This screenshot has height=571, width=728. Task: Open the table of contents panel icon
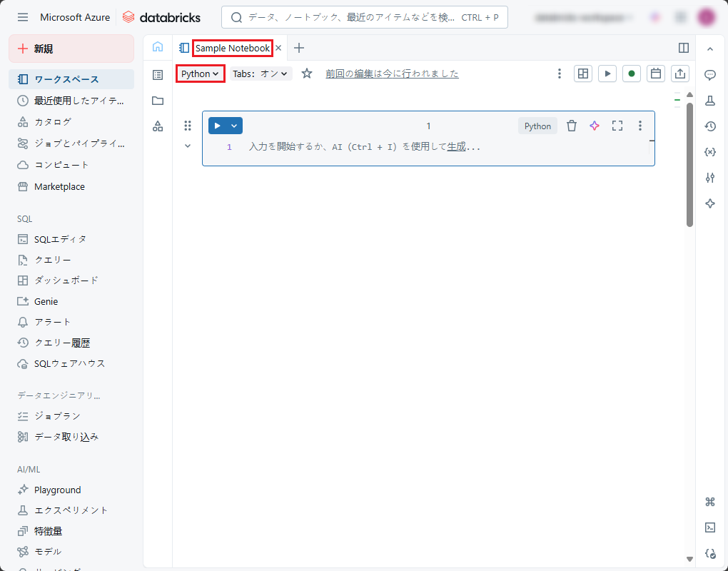coord(158,75)
